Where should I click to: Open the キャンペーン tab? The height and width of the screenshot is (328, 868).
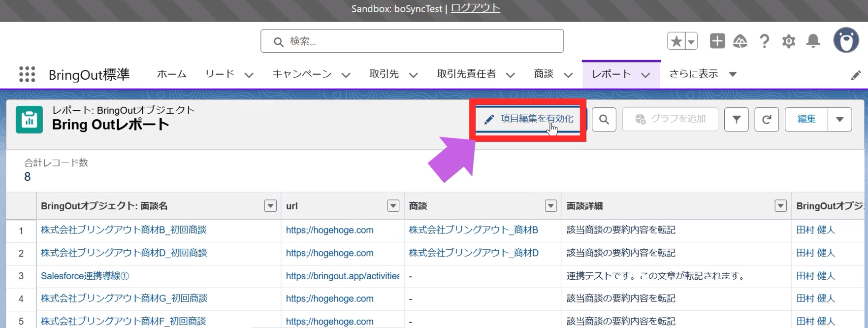tap(302, 74)
